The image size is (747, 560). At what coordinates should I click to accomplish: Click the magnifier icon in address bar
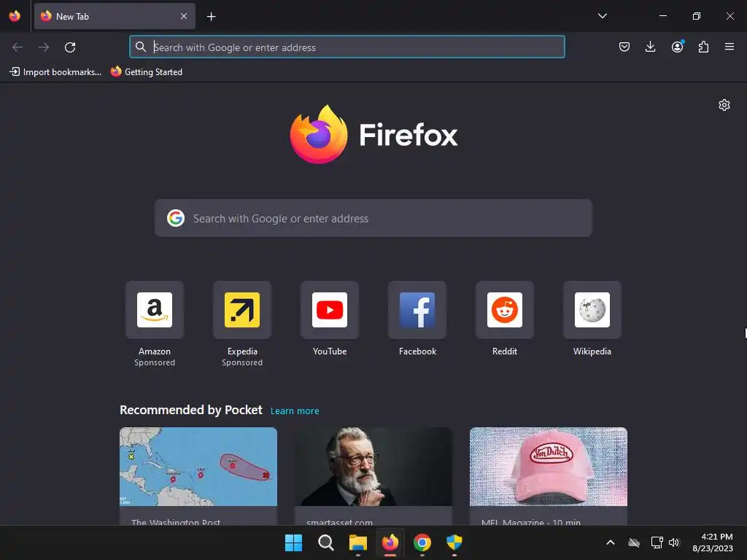pyautogui.click(x=141, y=47)
